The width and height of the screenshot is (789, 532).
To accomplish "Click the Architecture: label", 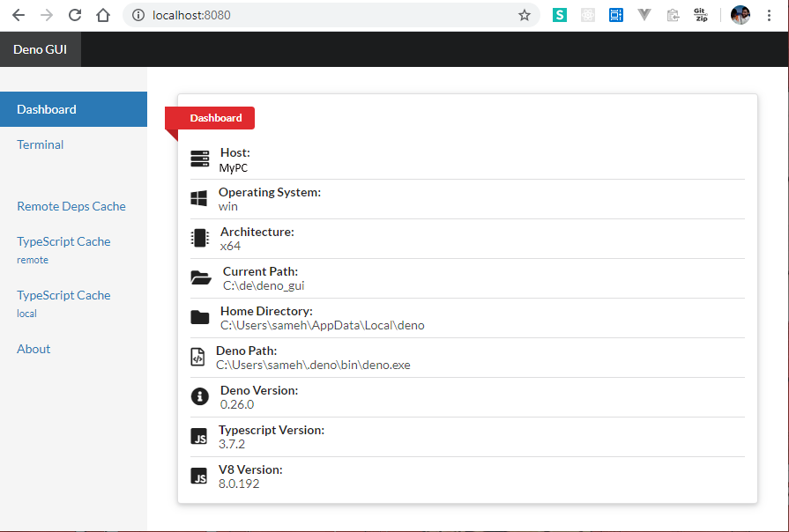I will pos(257,232).
